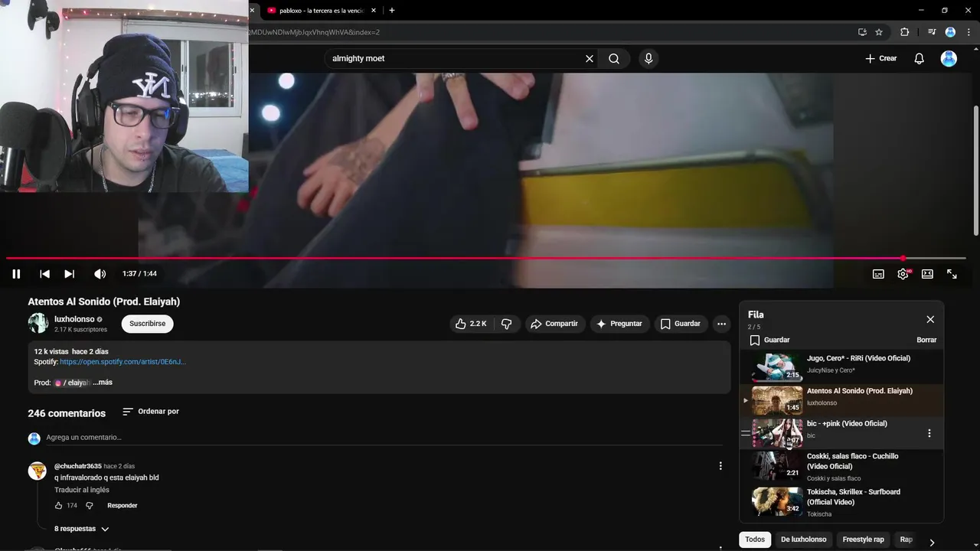Clear the search box text
Viewport: 980px width, 551px height.
(x=590, y=59)
